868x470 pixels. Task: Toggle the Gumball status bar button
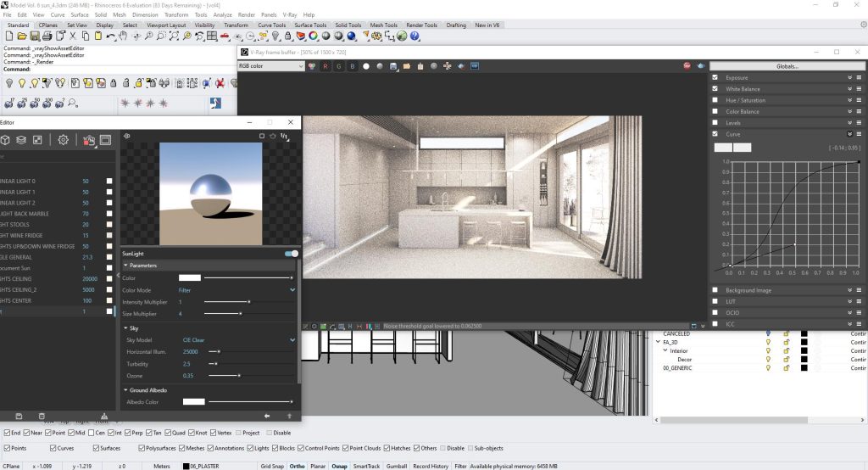397,466
